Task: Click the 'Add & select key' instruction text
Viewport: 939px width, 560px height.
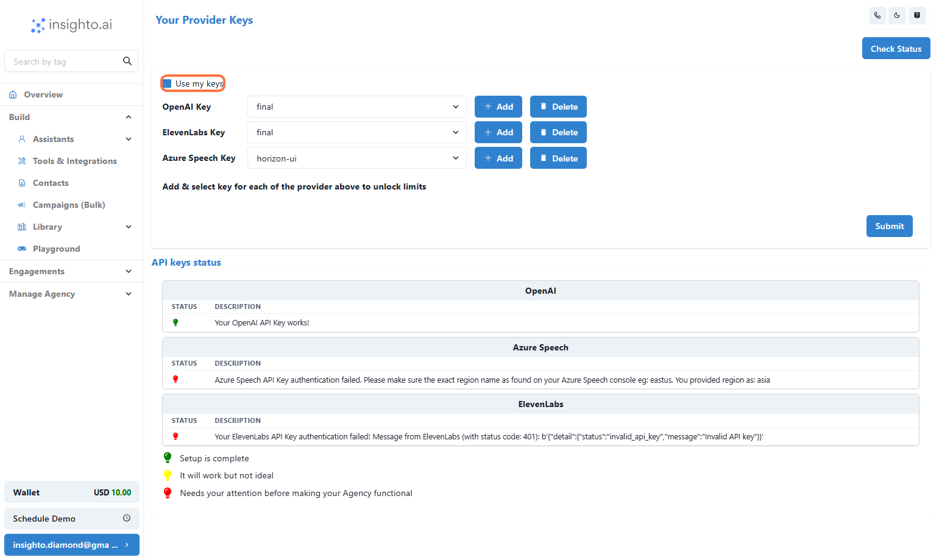Action: click(x=294, y=186)
